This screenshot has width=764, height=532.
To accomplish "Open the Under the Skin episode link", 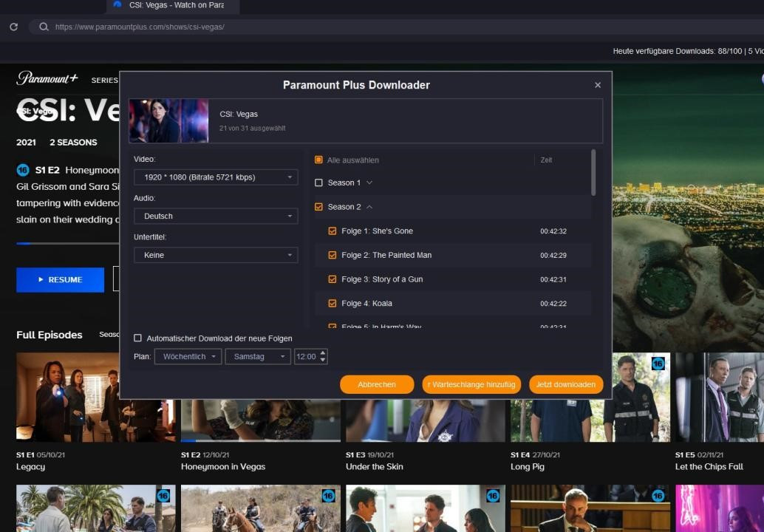I will coord(374,467).
